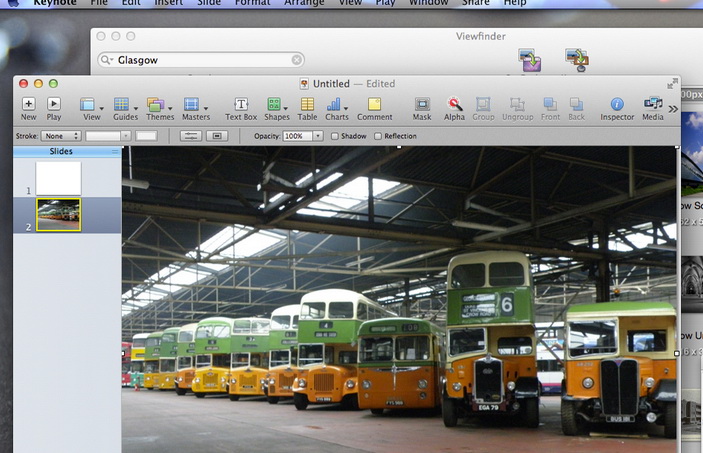The height and width of the screenshot is (453, 703).
Task: Click second download icon in Viewfinder window
Action: point(577,60)
